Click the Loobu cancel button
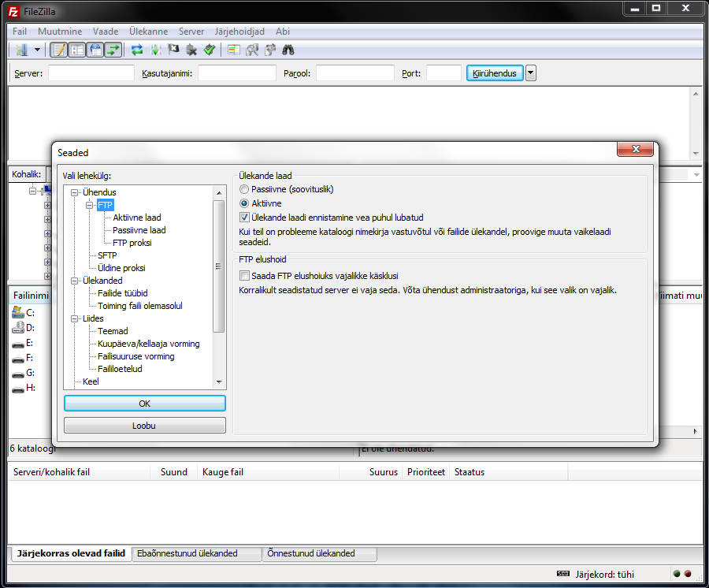This screenshot has height=588, width=709. tap(145, 426)
